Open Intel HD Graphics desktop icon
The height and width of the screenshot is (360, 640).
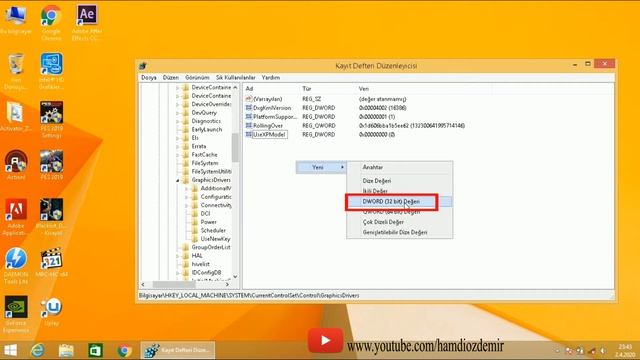pos(51,71)
